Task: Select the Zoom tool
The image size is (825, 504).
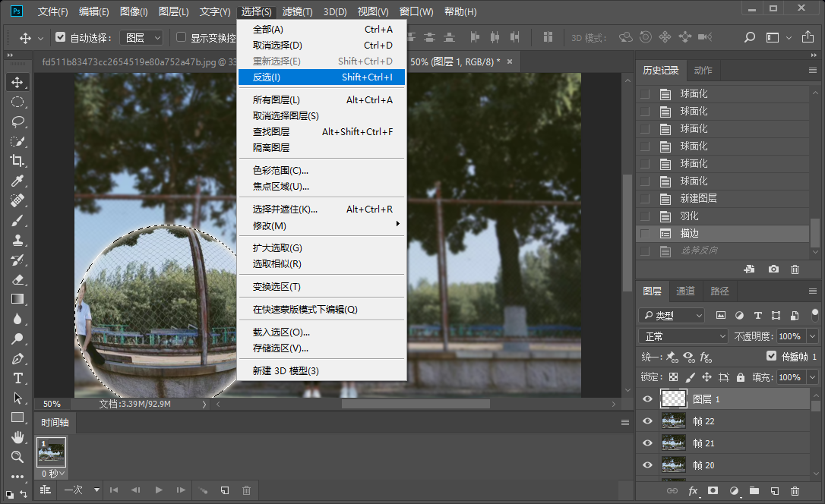Action: [17, 457]
